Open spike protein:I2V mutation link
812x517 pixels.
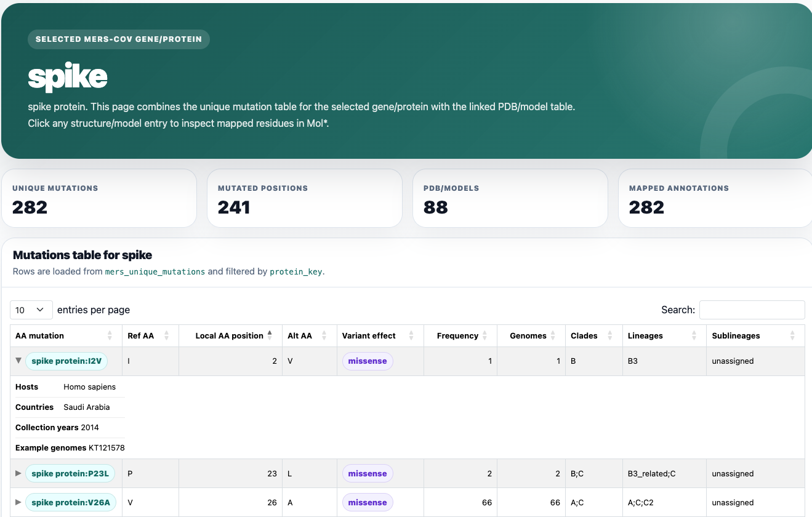[66, 361]
